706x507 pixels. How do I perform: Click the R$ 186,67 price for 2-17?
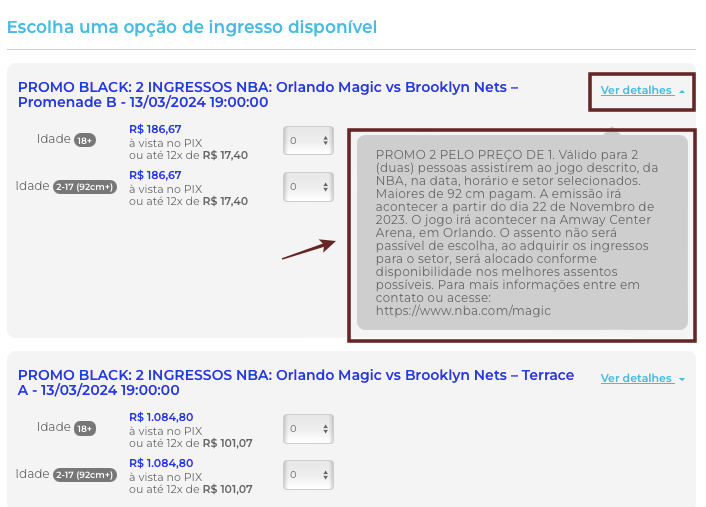pyautogui.click(x=155, y=175)
